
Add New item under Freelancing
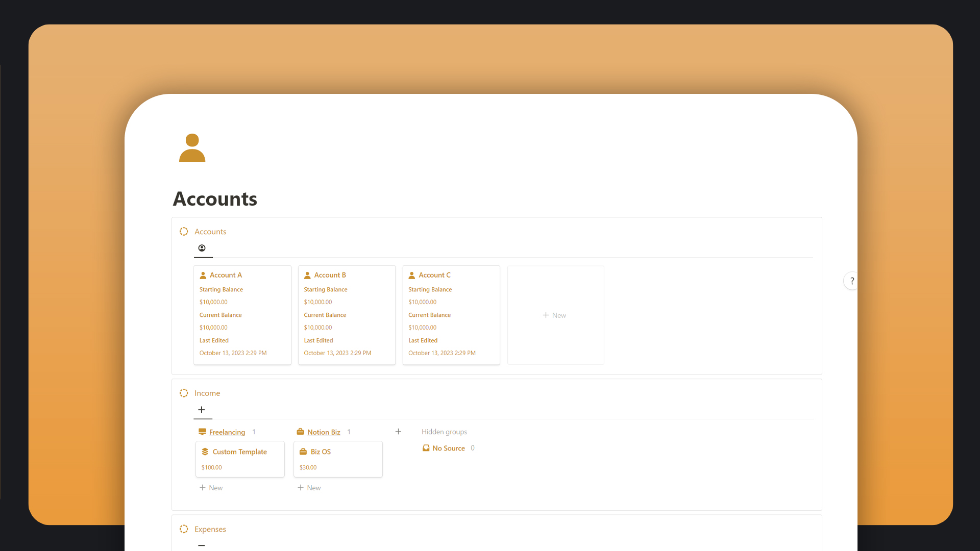(x=211, y=488)
